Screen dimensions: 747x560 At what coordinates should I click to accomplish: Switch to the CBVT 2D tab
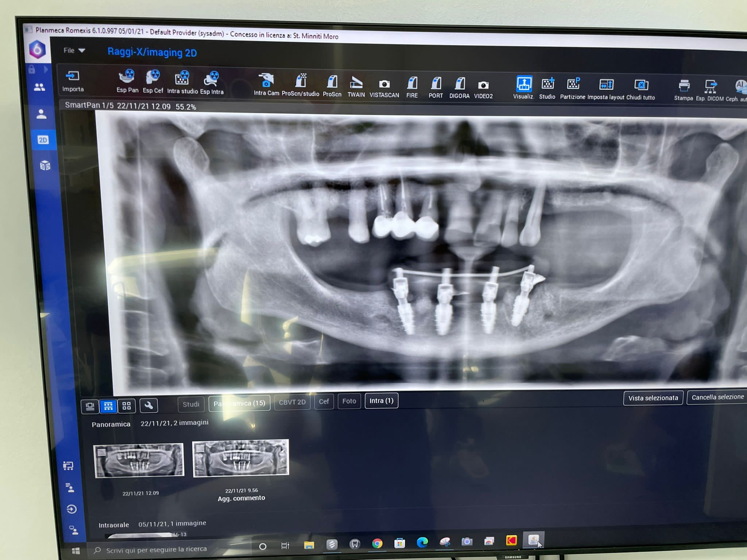[292, 402]
